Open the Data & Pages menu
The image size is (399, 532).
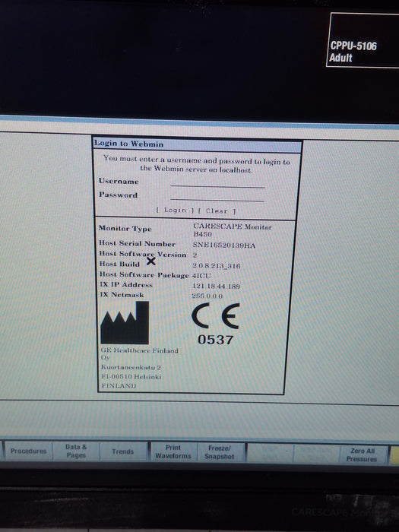tap(76, 451)
